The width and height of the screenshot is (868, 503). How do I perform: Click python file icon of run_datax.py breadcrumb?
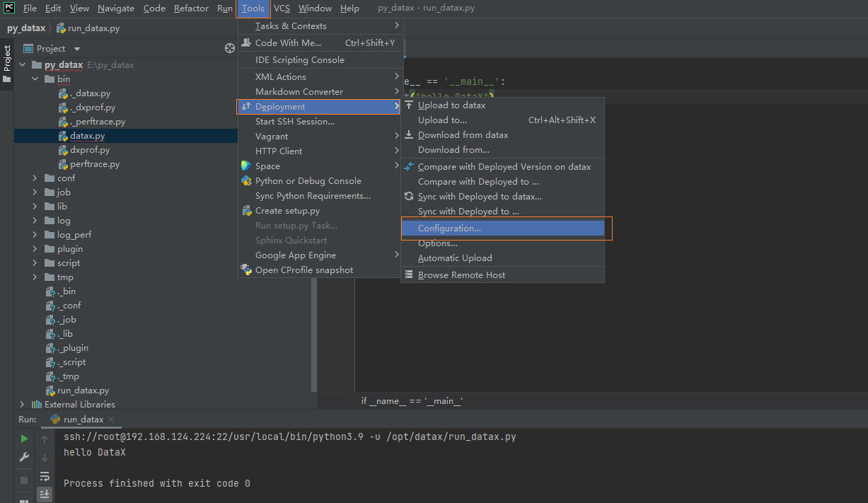point(61,28)
